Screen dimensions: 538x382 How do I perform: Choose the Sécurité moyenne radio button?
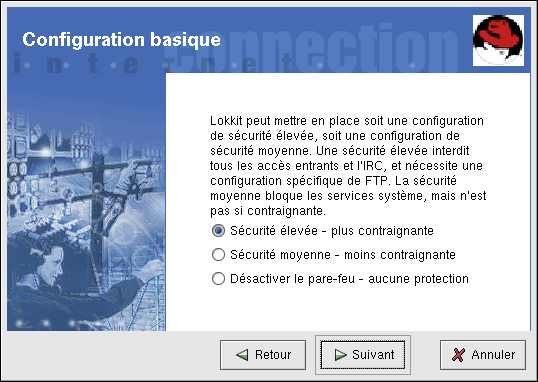point(218,255)
